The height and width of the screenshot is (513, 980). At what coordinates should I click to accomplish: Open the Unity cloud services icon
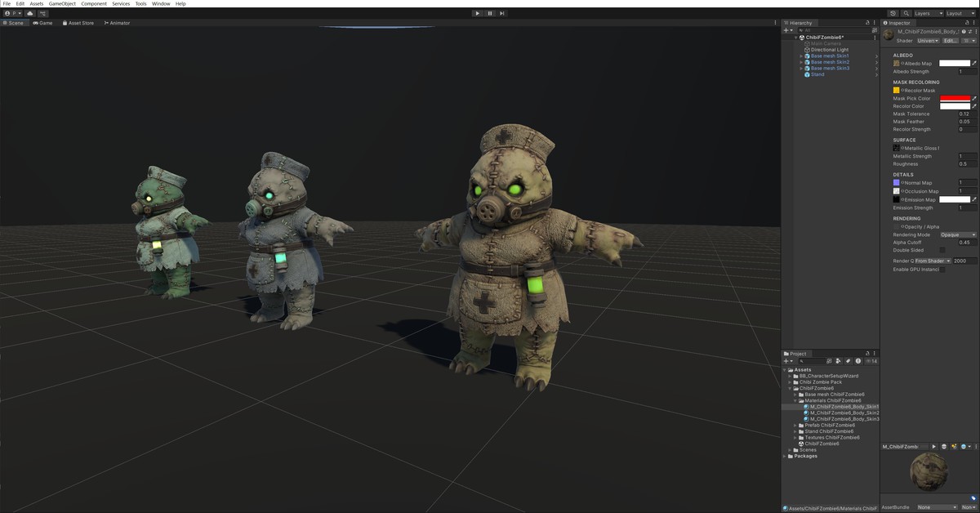[x=30, y=13]
